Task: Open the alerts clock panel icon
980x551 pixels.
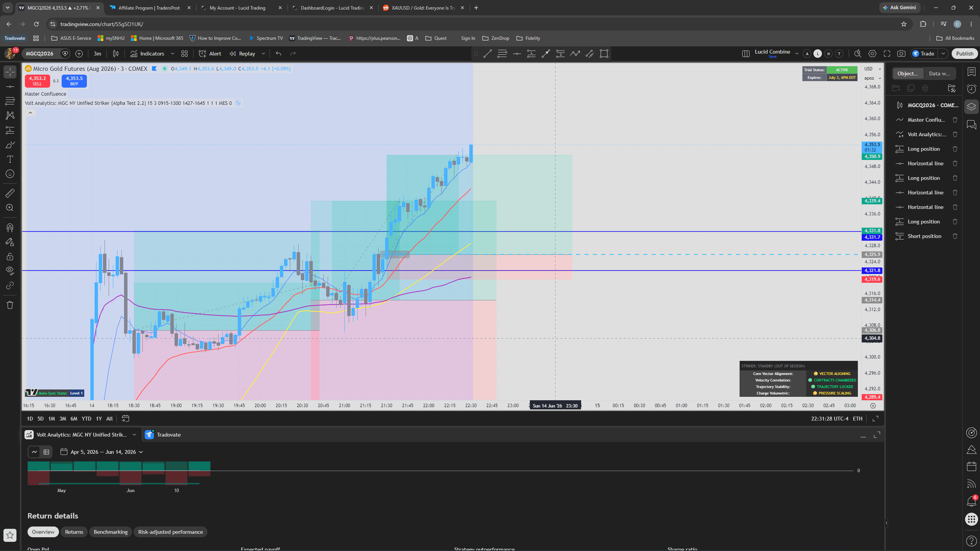Action: point(971,89)
